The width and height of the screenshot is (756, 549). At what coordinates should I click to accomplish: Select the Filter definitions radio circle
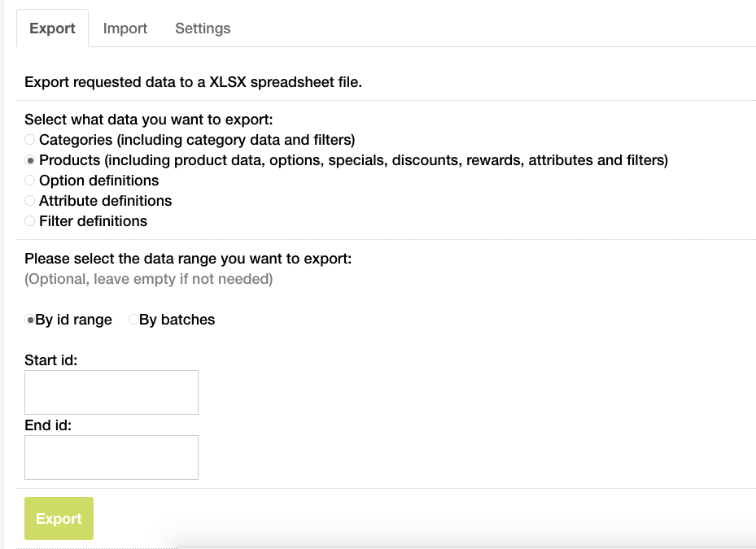[x=30, y=220]
